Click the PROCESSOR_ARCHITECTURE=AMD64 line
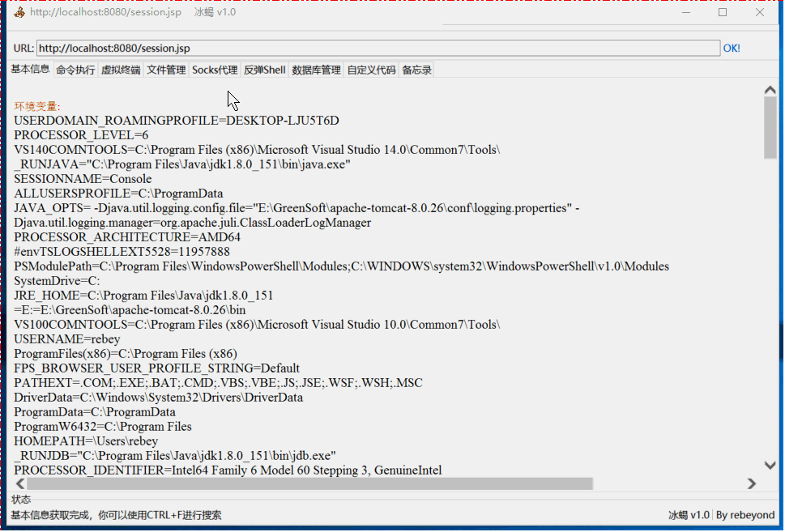The width and height of the screenshot is (785, 532). tap(127, 236)
